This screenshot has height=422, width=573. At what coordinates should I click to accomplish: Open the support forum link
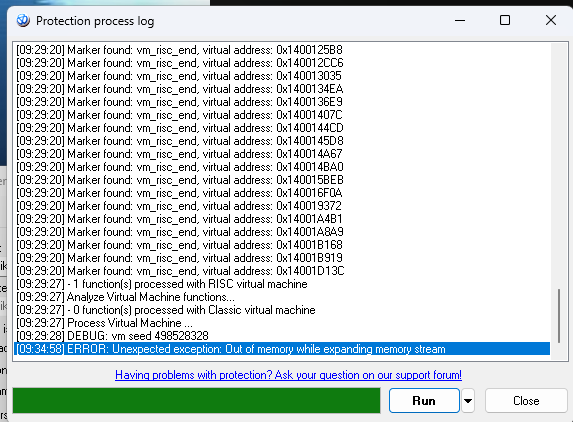pos(288,375)
